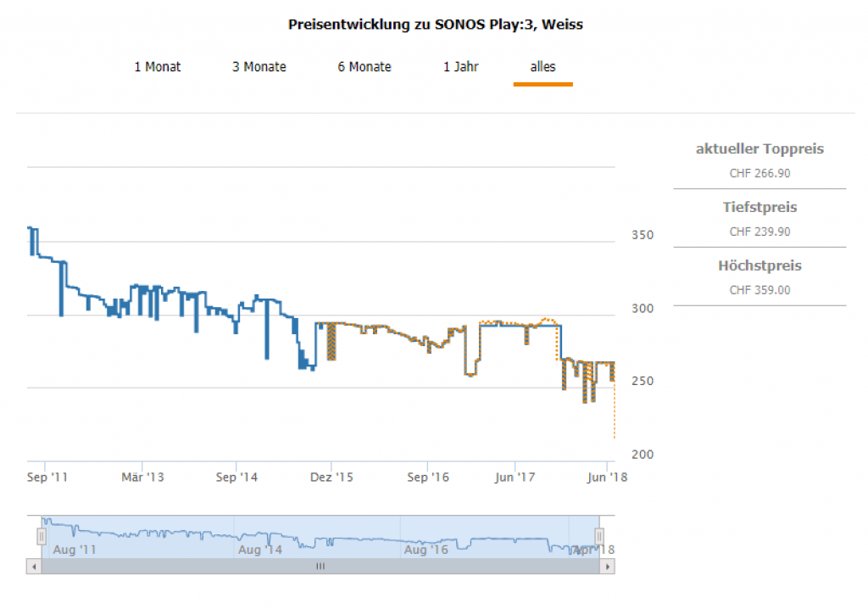Screen dimensions: 868x609
Task: Click the aktueller Toppreis heading
Action: click(759, 149)
